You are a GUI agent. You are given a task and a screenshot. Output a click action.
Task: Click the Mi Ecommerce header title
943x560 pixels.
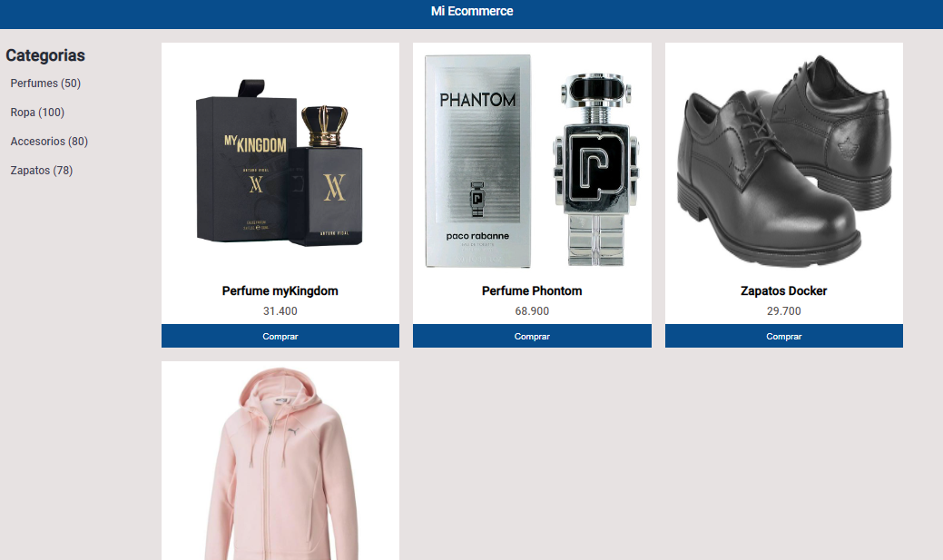[x=472, y=11]
